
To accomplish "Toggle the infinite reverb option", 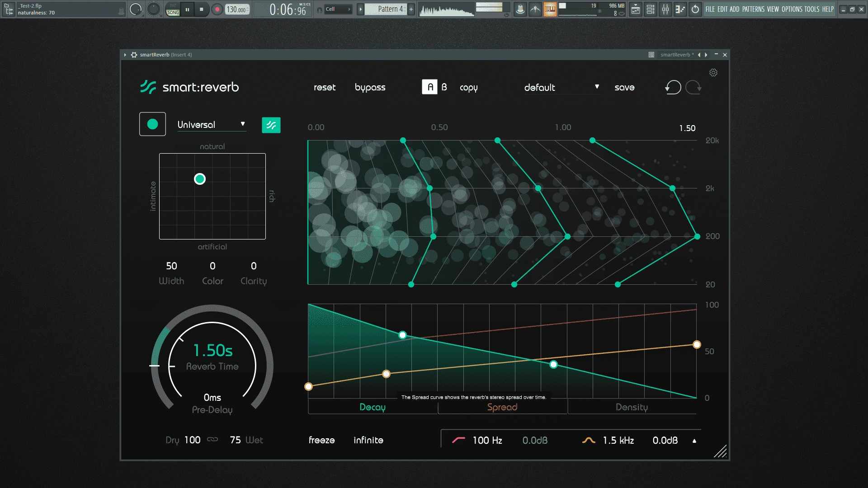I will [x=368, y=440].
